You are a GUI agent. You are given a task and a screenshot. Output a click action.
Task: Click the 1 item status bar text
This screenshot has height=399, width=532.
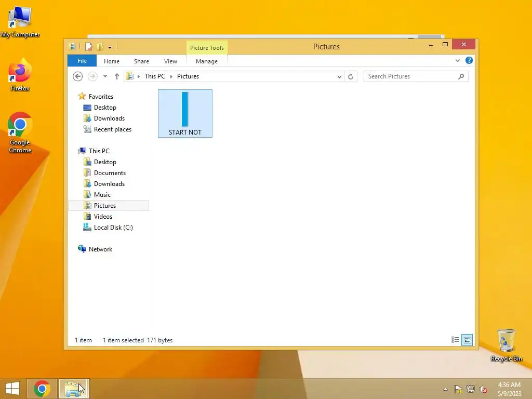click(x=84, y=340)
